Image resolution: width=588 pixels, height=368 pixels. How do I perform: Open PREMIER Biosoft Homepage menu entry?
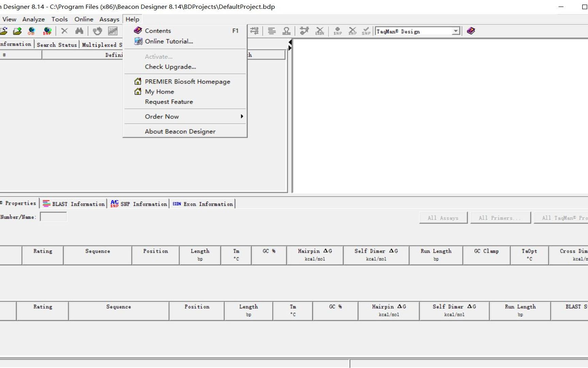pos(185,81)
